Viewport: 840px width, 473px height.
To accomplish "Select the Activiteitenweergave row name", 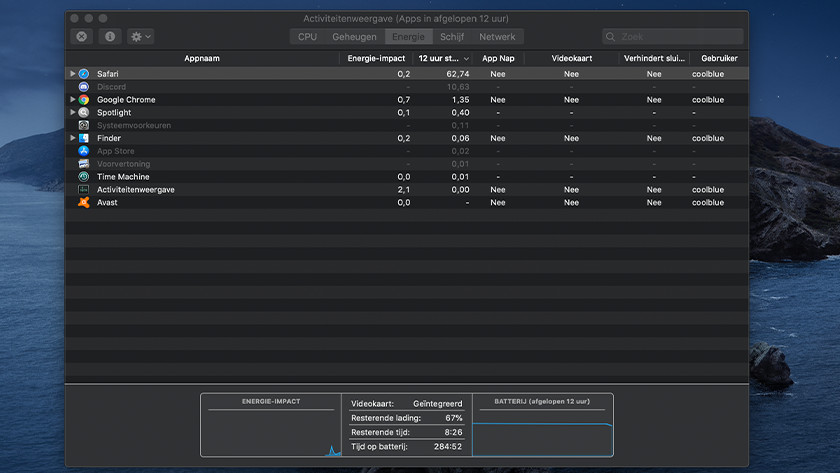I will click(136, 190).
